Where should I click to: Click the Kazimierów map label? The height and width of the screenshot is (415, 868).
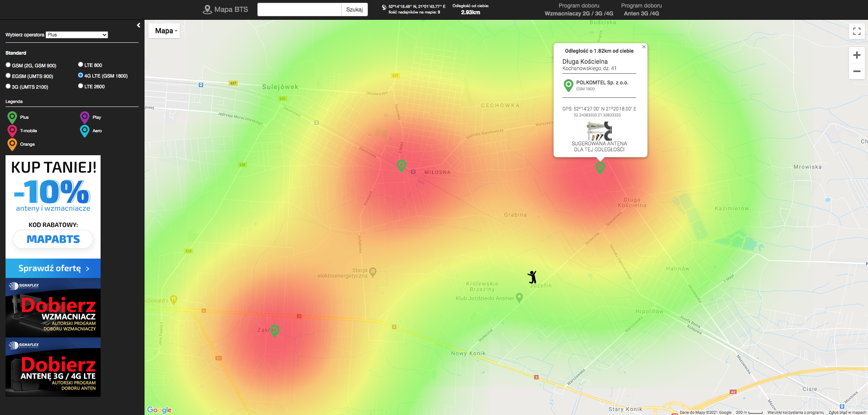click(732, 208)
